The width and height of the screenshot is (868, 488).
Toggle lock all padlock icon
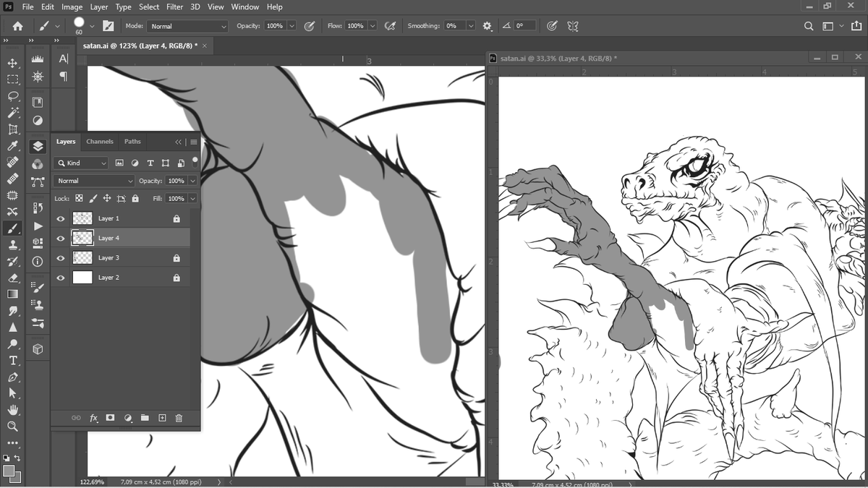pos(135,198)
